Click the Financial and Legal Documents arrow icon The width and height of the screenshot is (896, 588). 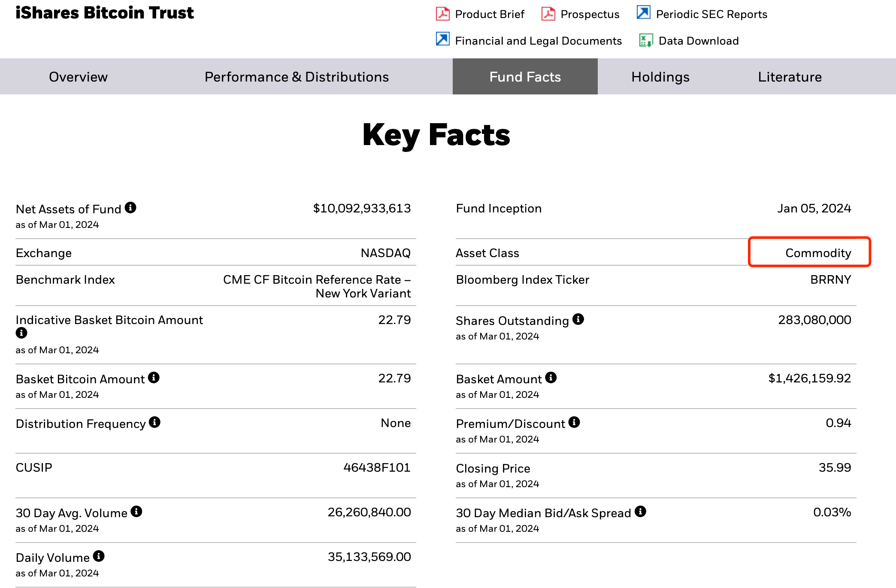[442, 39]
